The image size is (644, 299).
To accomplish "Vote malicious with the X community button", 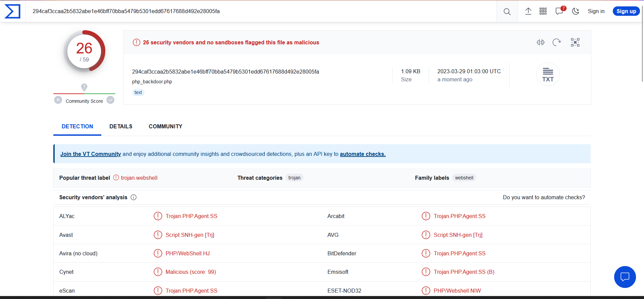I will coord(58,100).
